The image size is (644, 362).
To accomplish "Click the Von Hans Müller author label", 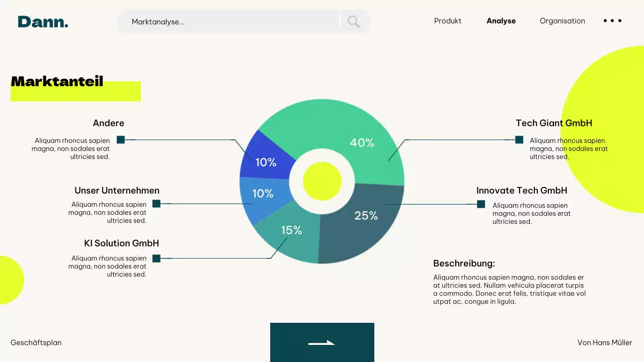I will pyautogui.click(x=605, y=342).
